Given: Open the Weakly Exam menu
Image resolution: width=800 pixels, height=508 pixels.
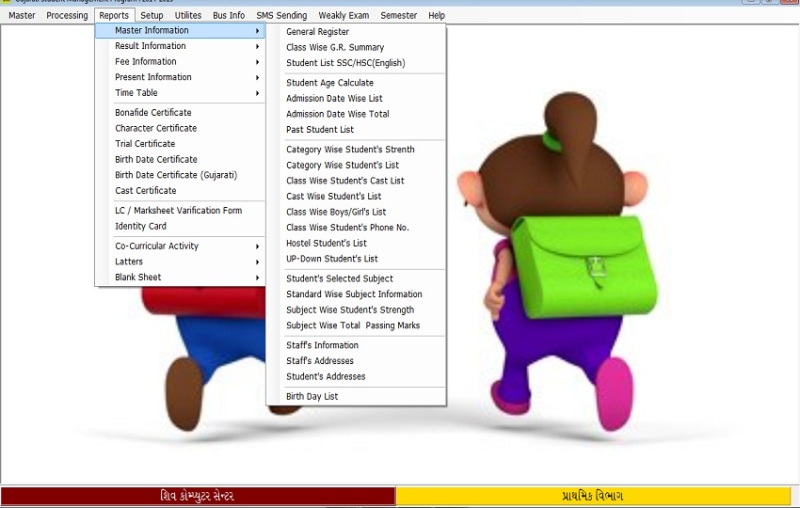Looking at the screenshot, I should coord(343,16).
